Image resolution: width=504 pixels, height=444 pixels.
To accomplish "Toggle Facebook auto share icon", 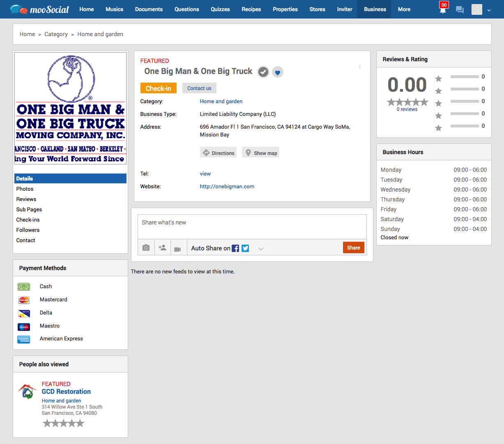I will [x=235, y=248].
